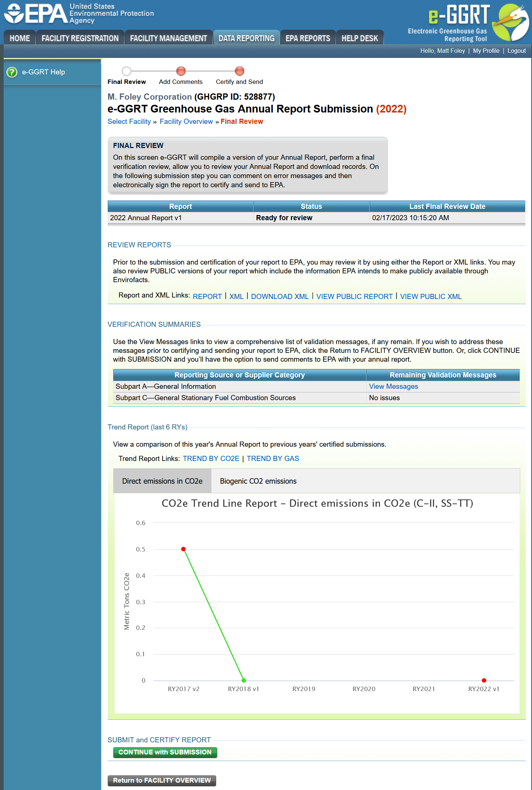Click the Last Final Review Date header
532x790 pixels.
click(447, 206)
